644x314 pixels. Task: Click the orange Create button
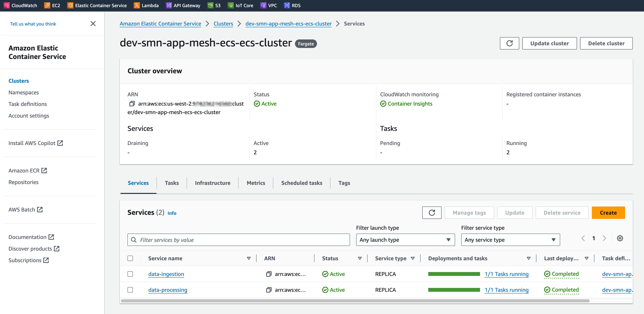[608, 213]
